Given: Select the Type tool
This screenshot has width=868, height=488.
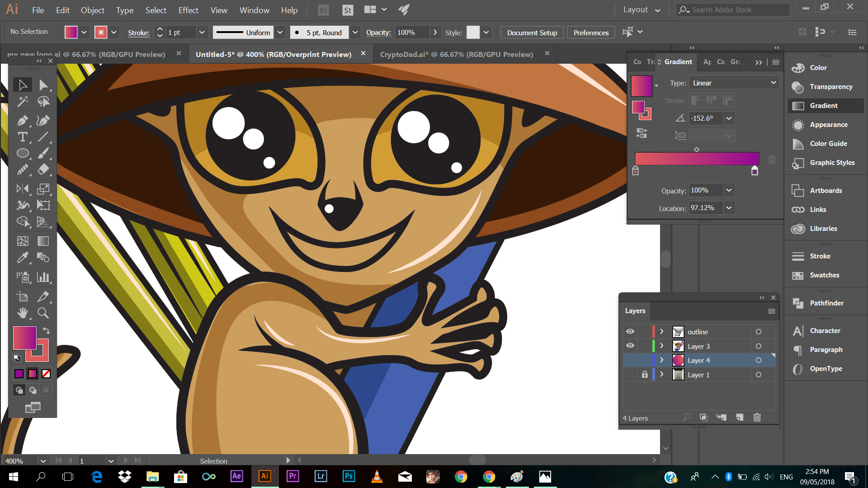Looking at the screenshot, I should (x=23, y=137).
